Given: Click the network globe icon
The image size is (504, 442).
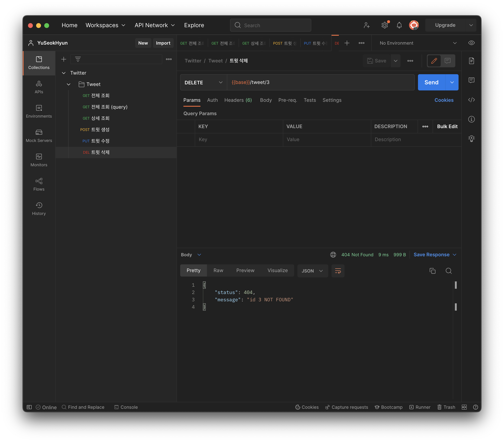Looking at the screenshot, I should [333, 254].
